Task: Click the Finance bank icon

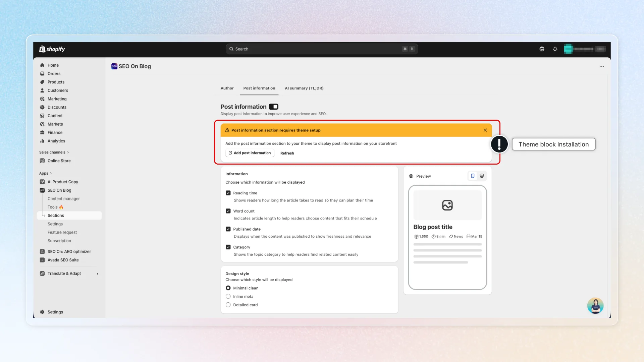Action: (42, 132)
